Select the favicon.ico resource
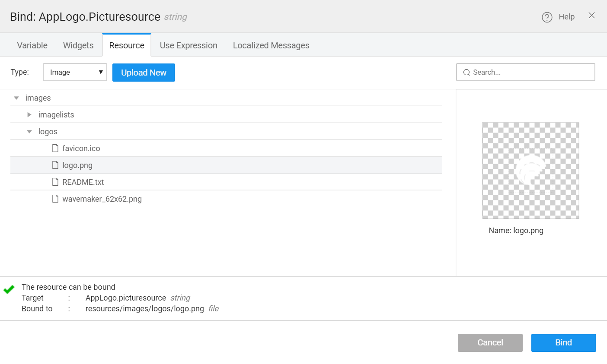 81,148
